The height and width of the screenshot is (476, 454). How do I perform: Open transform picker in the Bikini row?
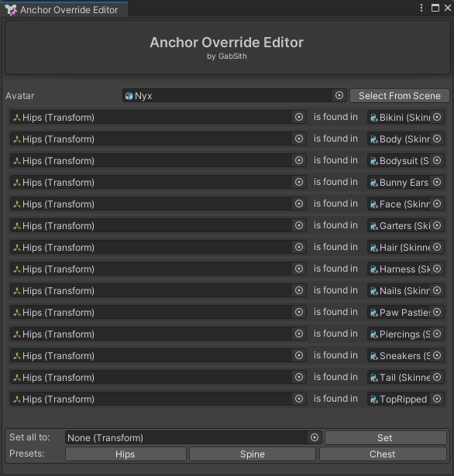coord(299,117)
